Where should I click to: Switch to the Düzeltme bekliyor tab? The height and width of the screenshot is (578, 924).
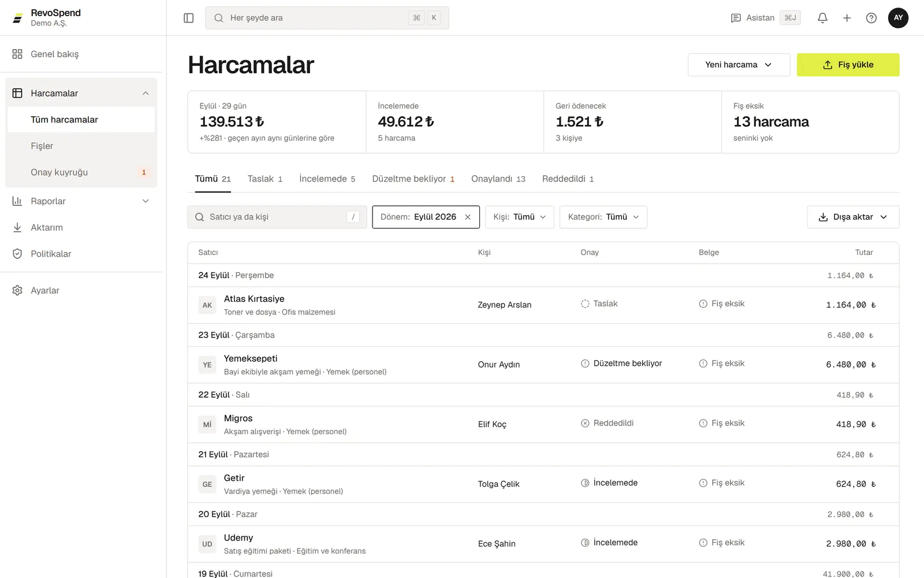pos(413,179)
